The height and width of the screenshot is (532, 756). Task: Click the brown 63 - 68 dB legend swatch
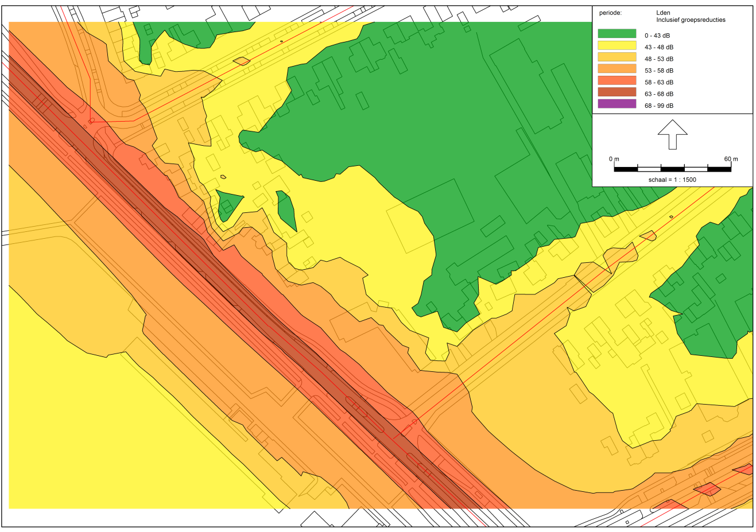click(x=617, y=92)
